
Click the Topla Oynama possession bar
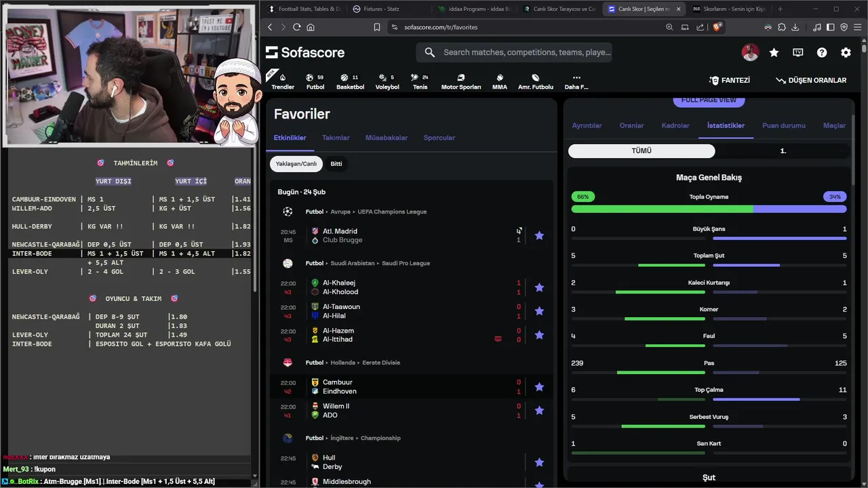[x=709, y=209]
